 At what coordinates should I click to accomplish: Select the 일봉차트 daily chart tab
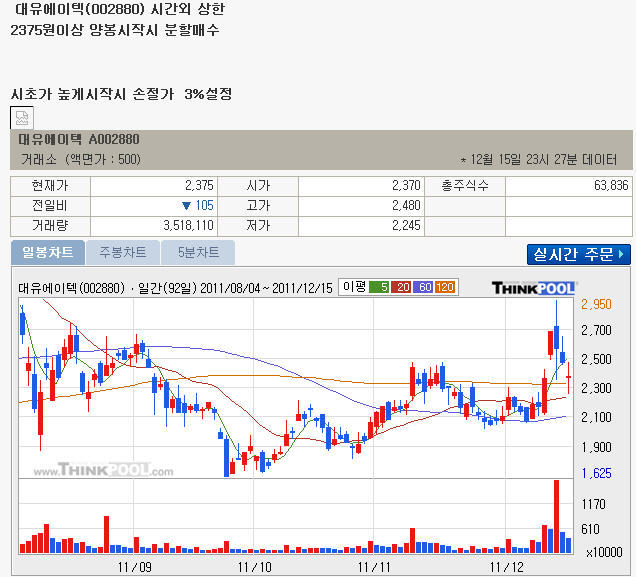(x=48, y=252)
